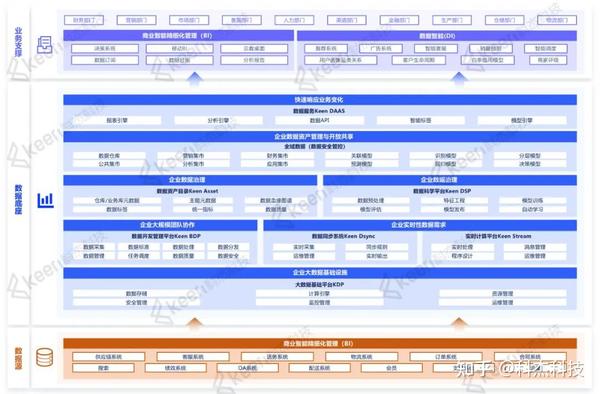Select the 主题元数据 box
This screenshot has height=394, width=600.
203,200
